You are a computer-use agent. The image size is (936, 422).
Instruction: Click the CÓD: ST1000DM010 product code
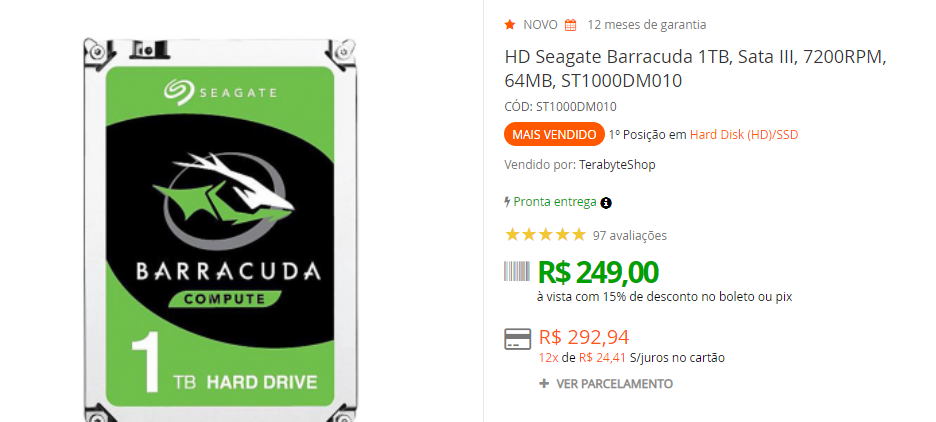tap(561, 107)
